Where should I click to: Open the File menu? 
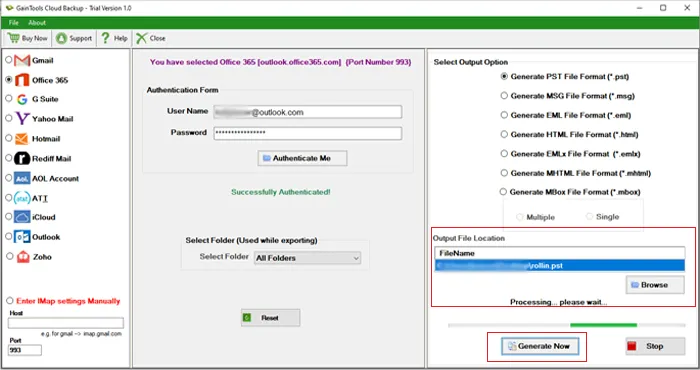14,22
